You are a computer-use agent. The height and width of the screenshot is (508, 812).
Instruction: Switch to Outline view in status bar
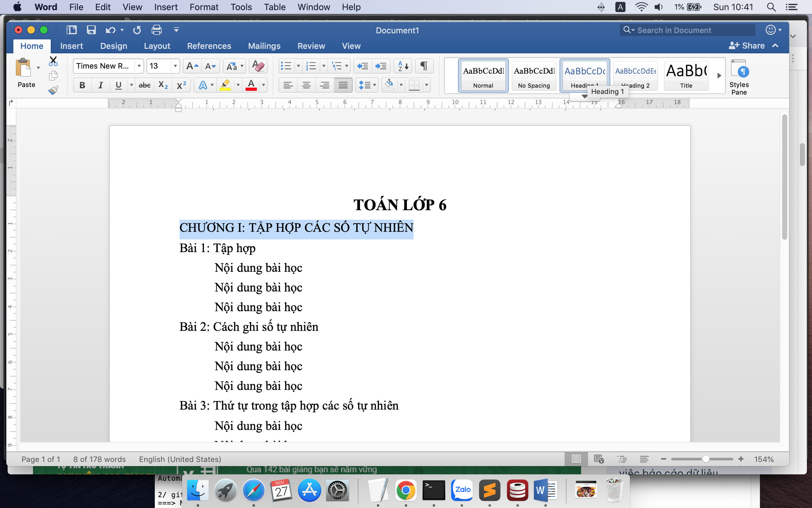pos(622,459)
